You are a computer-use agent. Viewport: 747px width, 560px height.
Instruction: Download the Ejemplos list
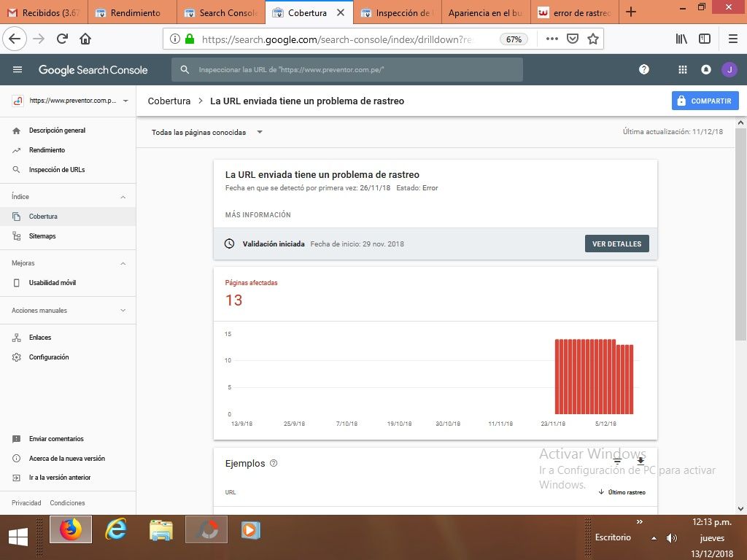[x=640, y=462]
